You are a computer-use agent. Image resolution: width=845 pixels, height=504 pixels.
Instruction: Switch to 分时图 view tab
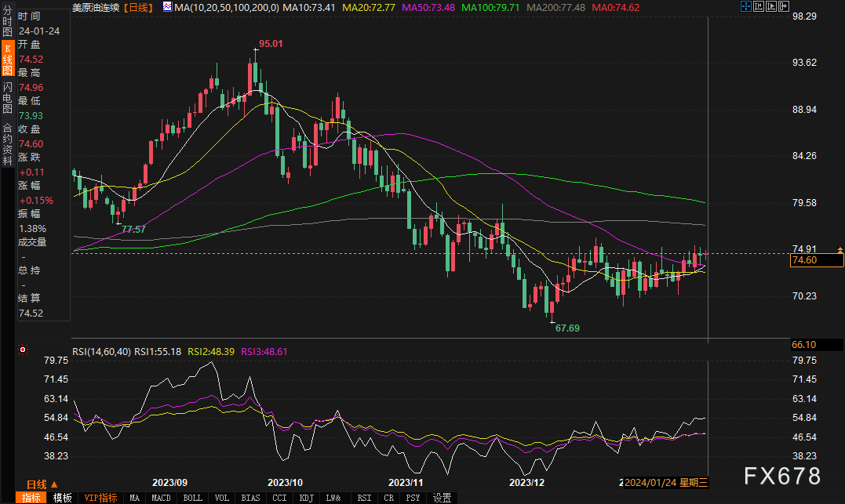(8, 21)
